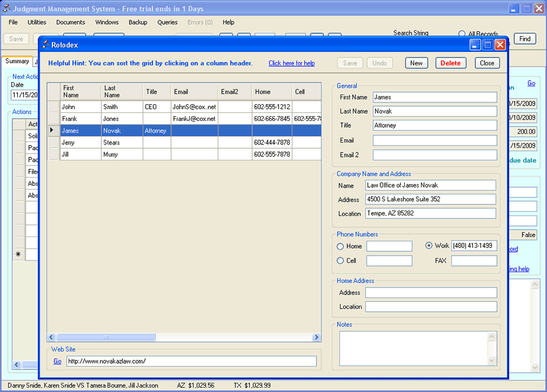Open the Utilities menu
This screenshot has height=392, width=547.
point(37,22)
